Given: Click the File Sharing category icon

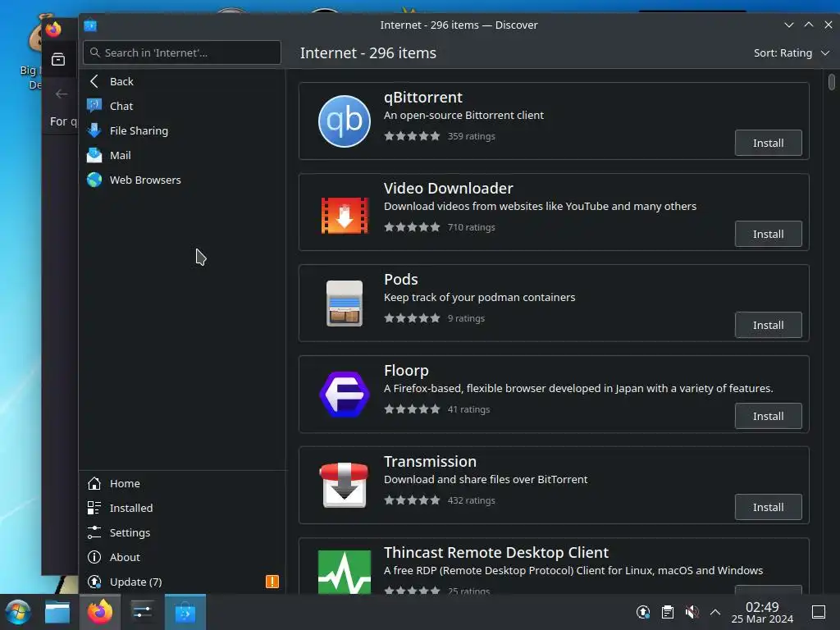Looking at the screenshot, I should 94,130.
